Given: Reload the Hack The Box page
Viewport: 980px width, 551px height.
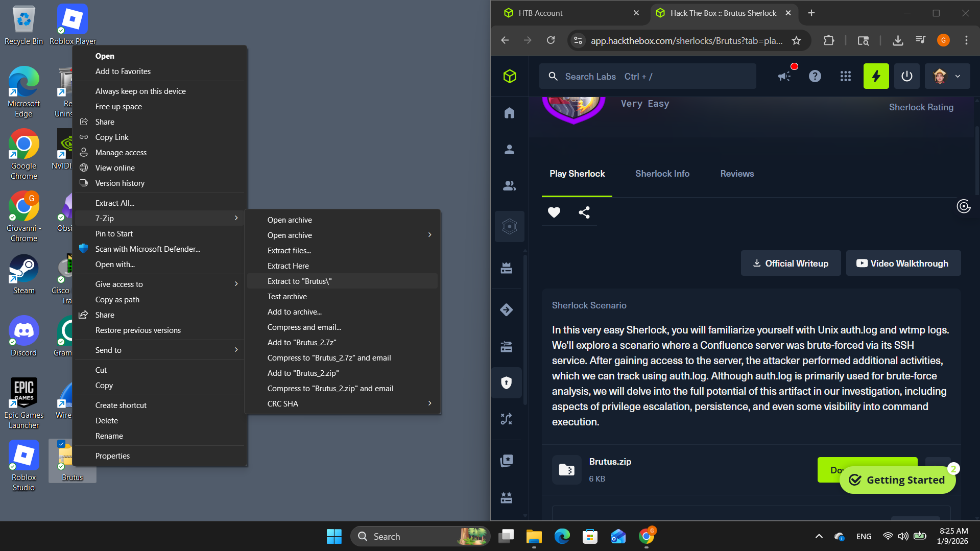Looking at the screenshot, I should 551,40.
